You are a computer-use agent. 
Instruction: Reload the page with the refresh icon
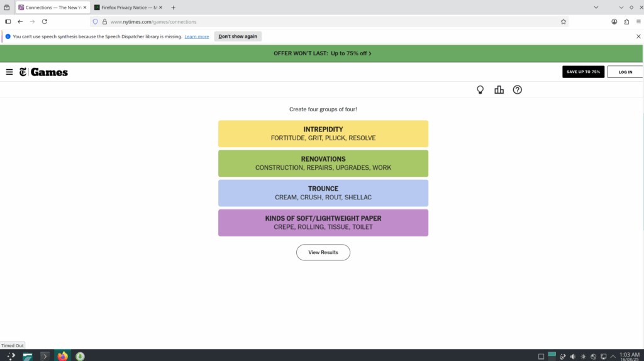tap(45, 21)
